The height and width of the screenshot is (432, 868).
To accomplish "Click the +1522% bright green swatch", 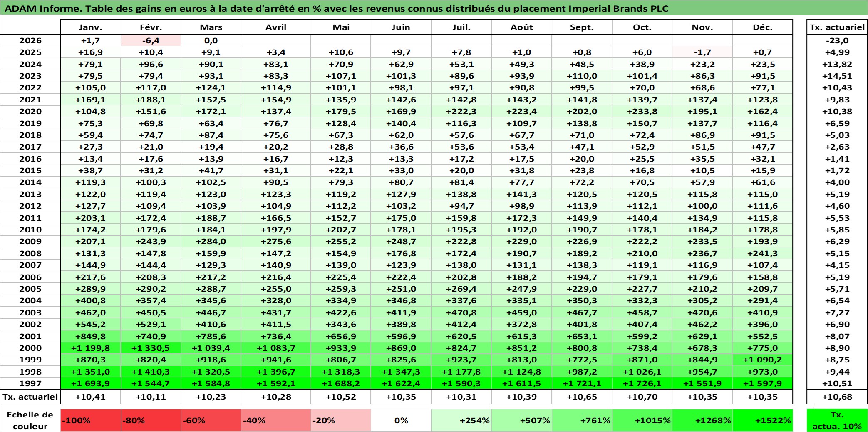I will coord(763,420).
